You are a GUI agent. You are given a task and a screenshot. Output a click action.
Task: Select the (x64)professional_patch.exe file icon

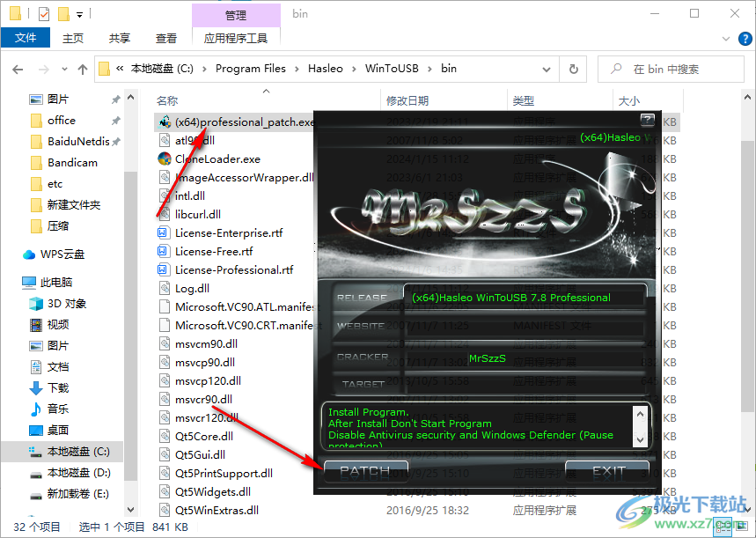[x=165, y=122]
